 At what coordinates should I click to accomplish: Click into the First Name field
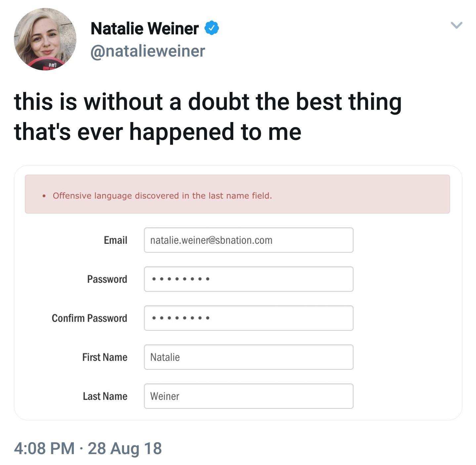[x=248, y=357]
